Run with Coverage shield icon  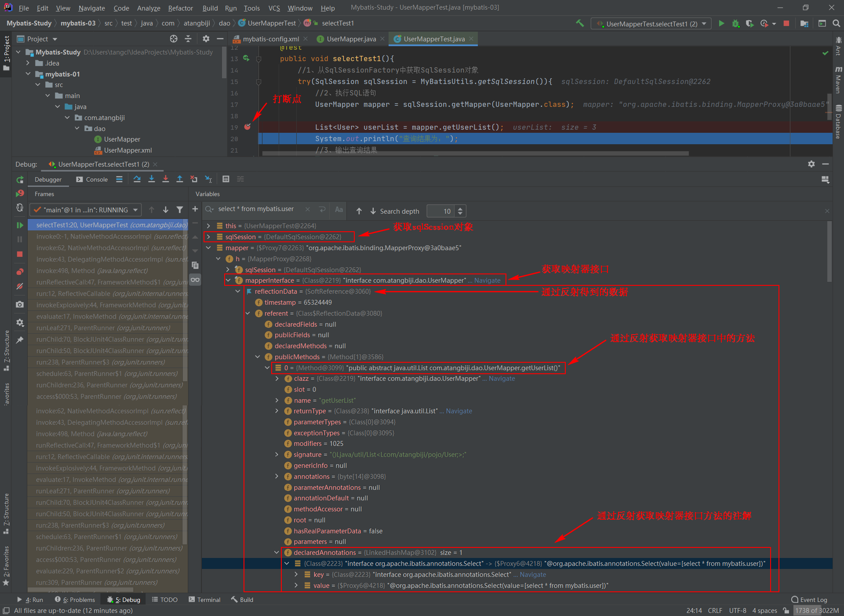coord(750,23)
